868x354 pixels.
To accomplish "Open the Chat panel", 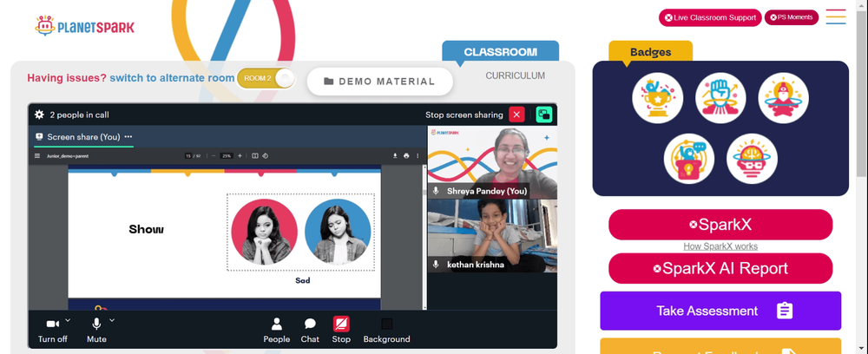I will [x=310, y=331].
